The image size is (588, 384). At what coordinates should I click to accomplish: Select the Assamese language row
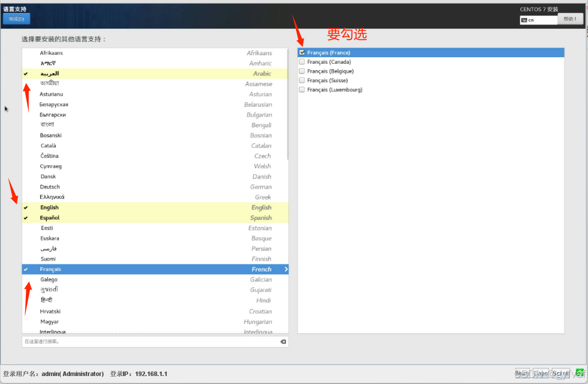(154, 84)
